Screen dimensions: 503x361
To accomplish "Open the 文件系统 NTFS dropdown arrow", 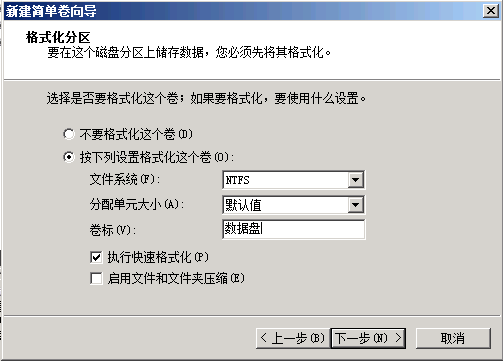I will pyautogui.click(x=356, y=180).
